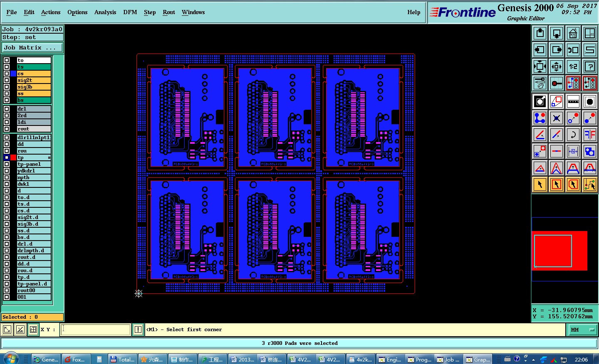Open the Job Matrix selector
The width and height of the screenshot is (599, 364).
point(32,48)
